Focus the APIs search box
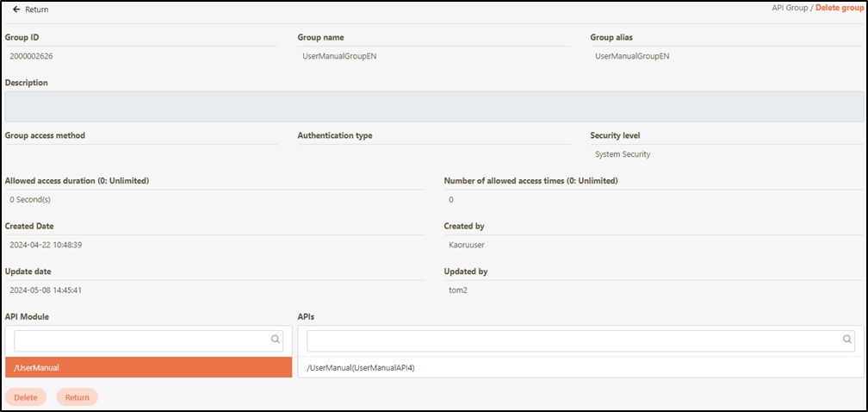The width and height of the screenshot is (868, 412). click(x=573, y=340)
